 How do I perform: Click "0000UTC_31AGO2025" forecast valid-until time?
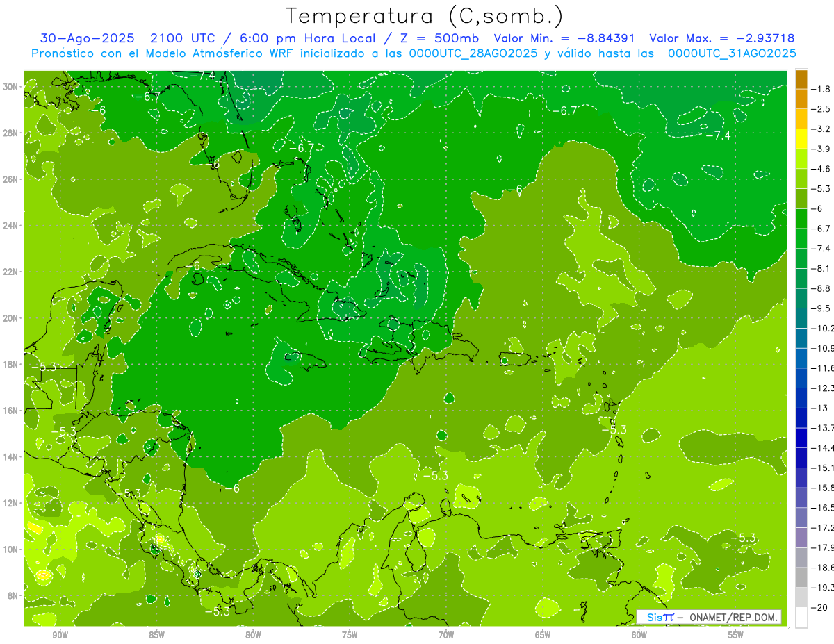tap(732, 53)
